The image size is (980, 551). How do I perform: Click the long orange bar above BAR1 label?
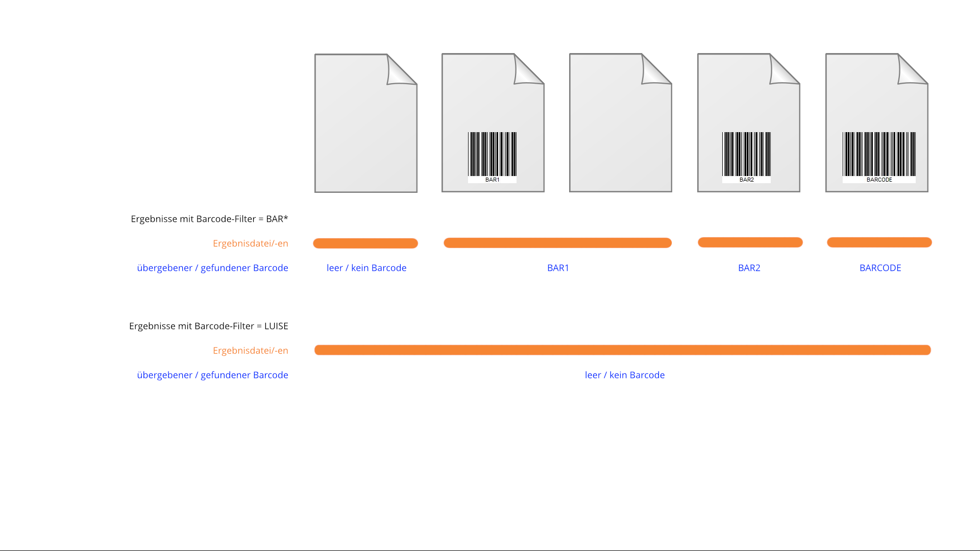click(x=557, y=243)
